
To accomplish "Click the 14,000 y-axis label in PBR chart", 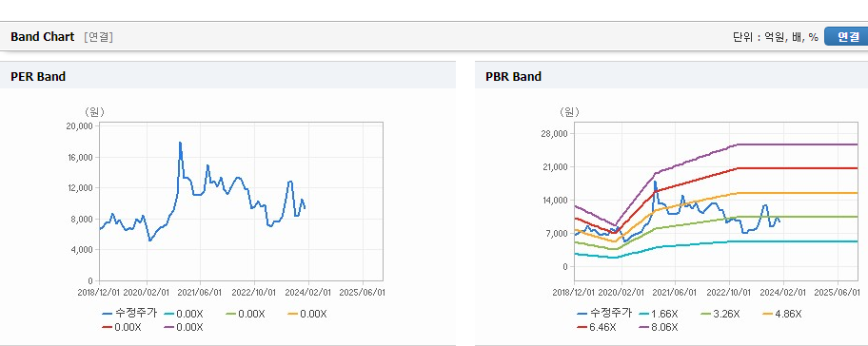I will click(554, 200).
